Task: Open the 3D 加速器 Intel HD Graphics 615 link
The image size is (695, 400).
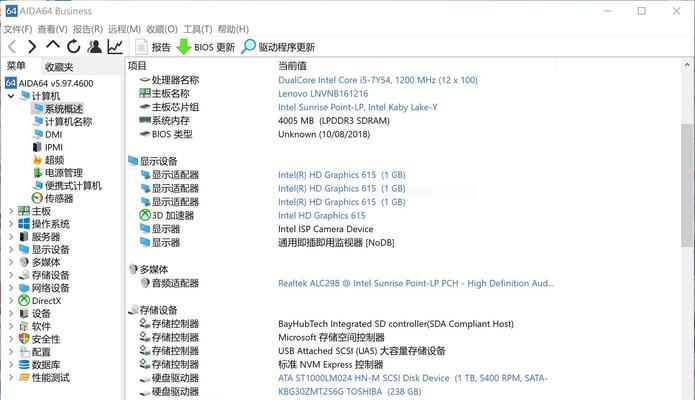Action: [x=322, y=216]
